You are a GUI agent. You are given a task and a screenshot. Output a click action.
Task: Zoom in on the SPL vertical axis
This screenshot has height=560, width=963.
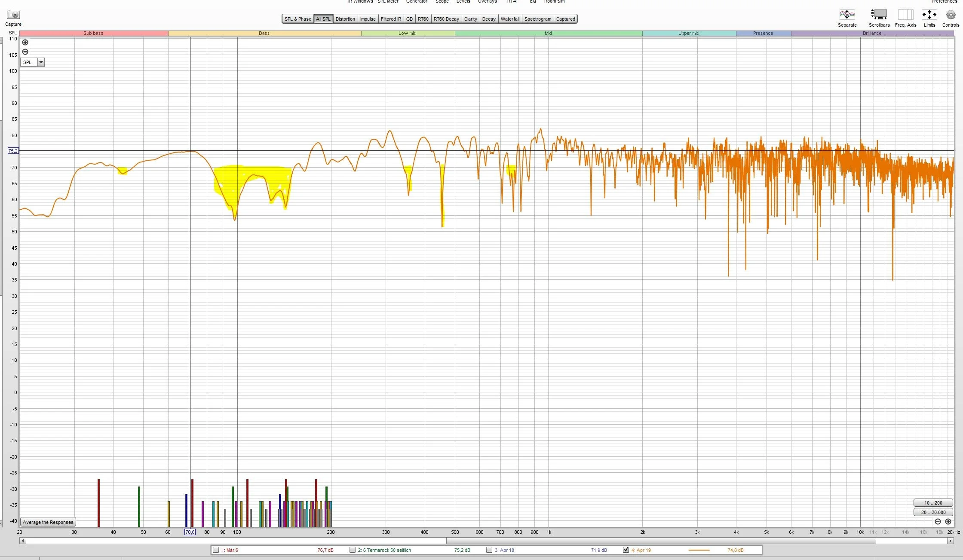click(x=25, y=42)
